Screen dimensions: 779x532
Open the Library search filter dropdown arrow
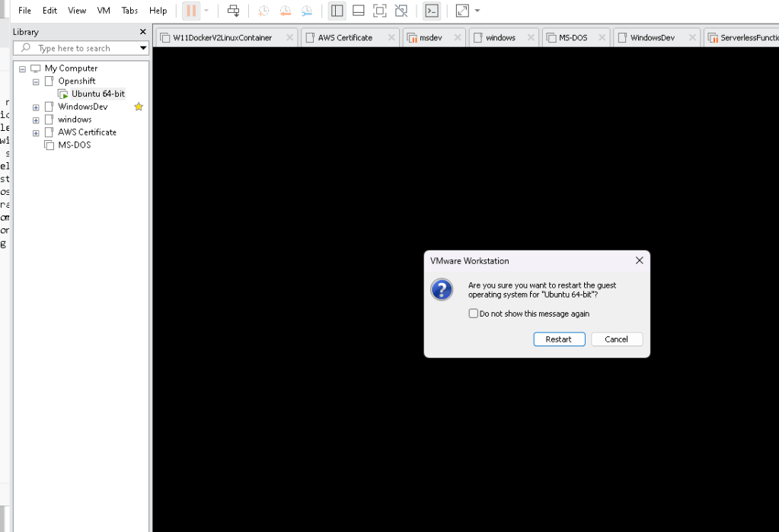click(x=143, y=48)
